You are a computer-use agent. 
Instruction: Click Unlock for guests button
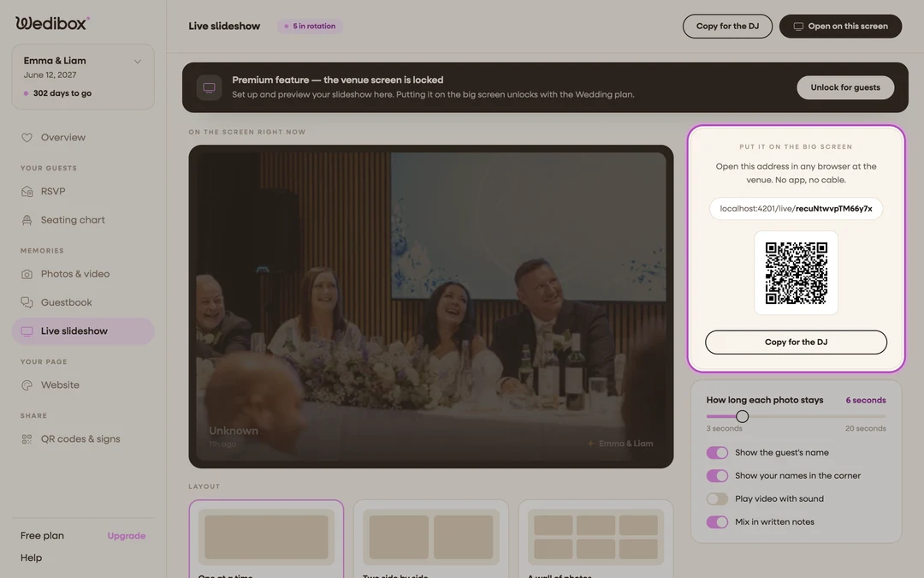click(x=845, y=88)
